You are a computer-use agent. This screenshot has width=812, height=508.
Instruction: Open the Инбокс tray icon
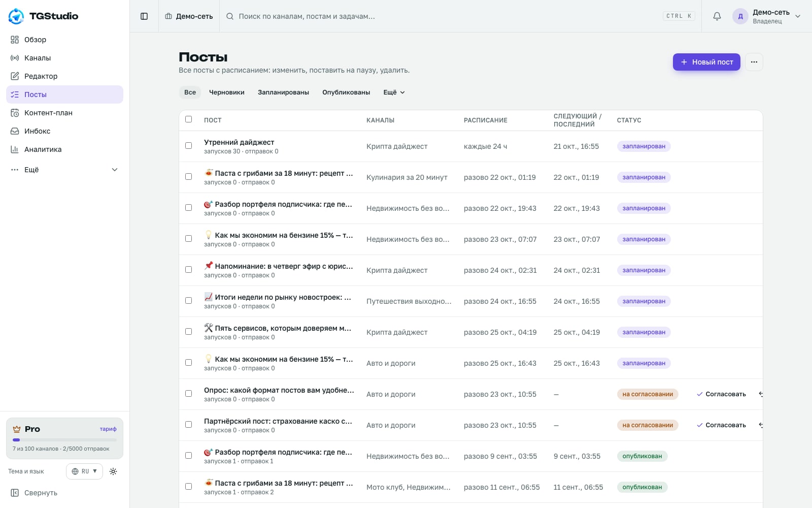pyautogui.click(x=15, y=131)
